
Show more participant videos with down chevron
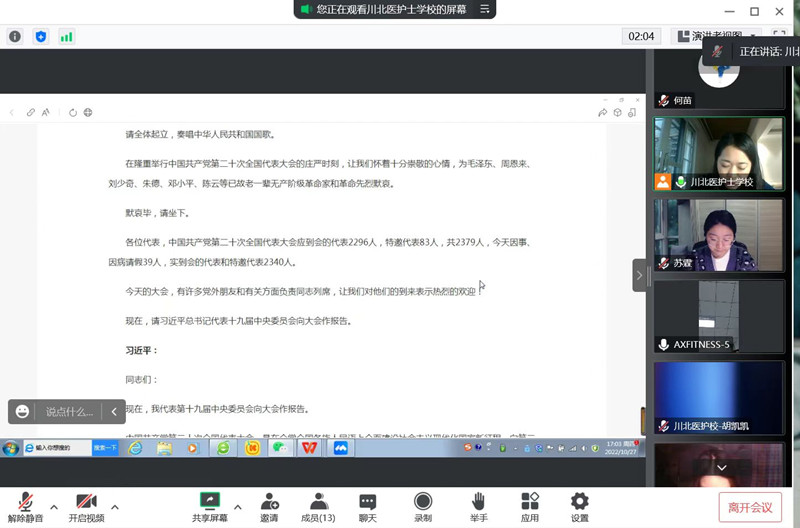click(x=721, y=468)
